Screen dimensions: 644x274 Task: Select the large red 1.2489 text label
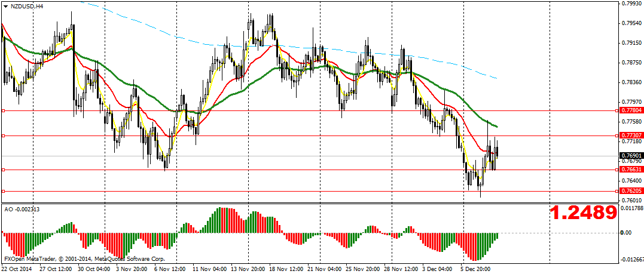click(582, 212)
